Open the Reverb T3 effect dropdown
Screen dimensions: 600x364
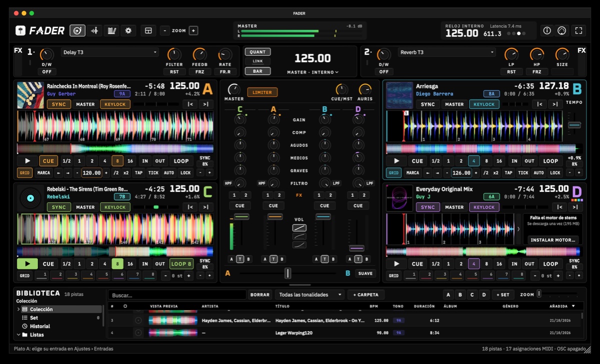[447, 52]
